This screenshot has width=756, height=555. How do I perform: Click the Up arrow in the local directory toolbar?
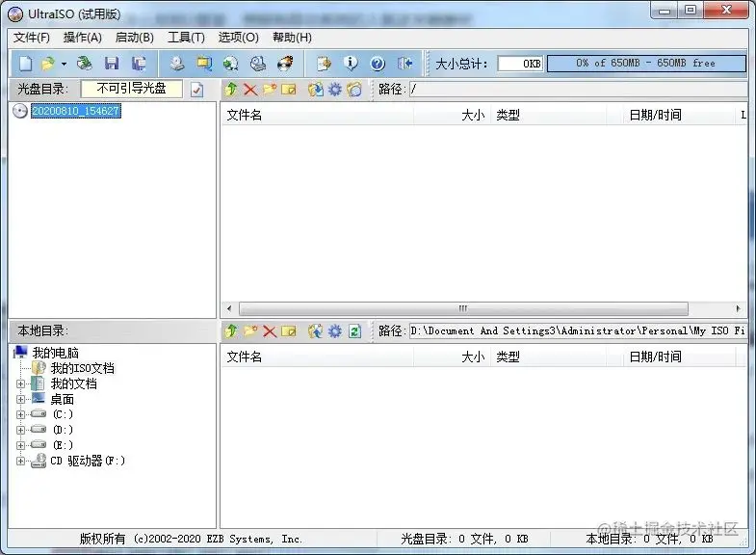tap(231, 330)
